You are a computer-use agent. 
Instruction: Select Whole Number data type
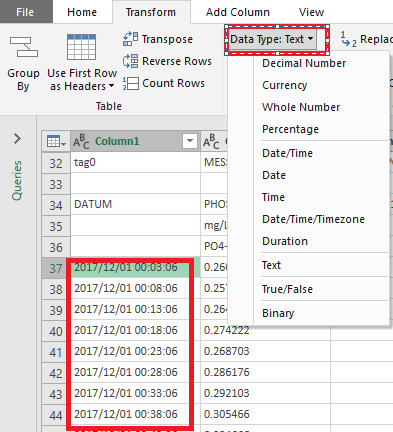tap(301, 107)
